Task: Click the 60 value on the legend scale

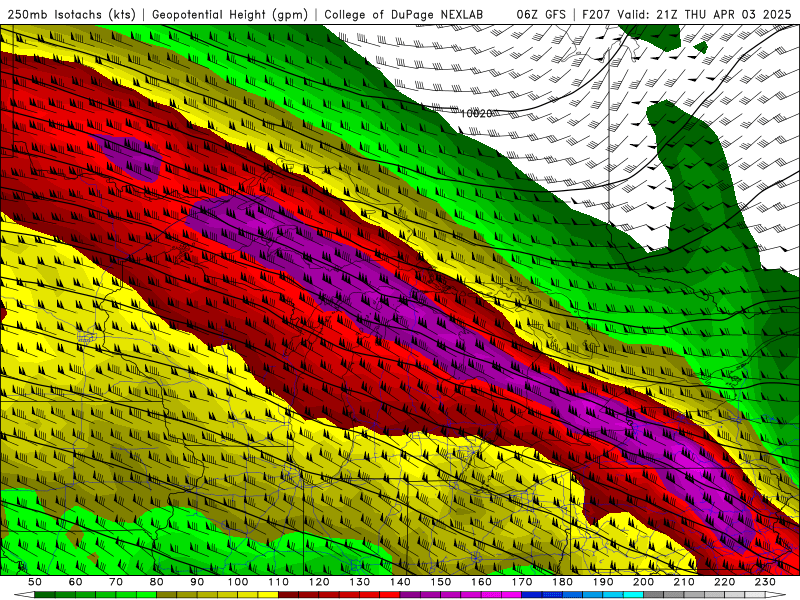Action: click(76, 582)
